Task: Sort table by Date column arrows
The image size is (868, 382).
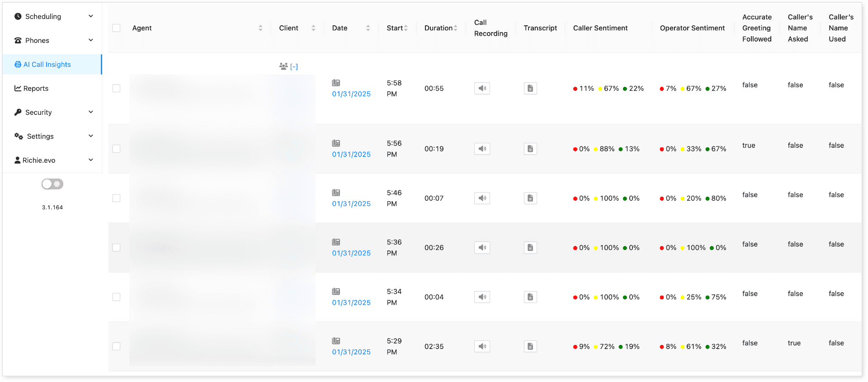Action: (368, 28)
